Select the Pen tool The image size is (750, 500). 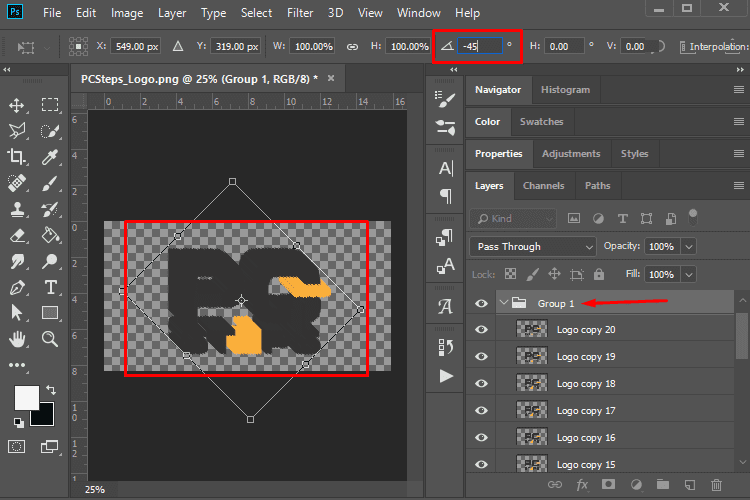[17, 287]
